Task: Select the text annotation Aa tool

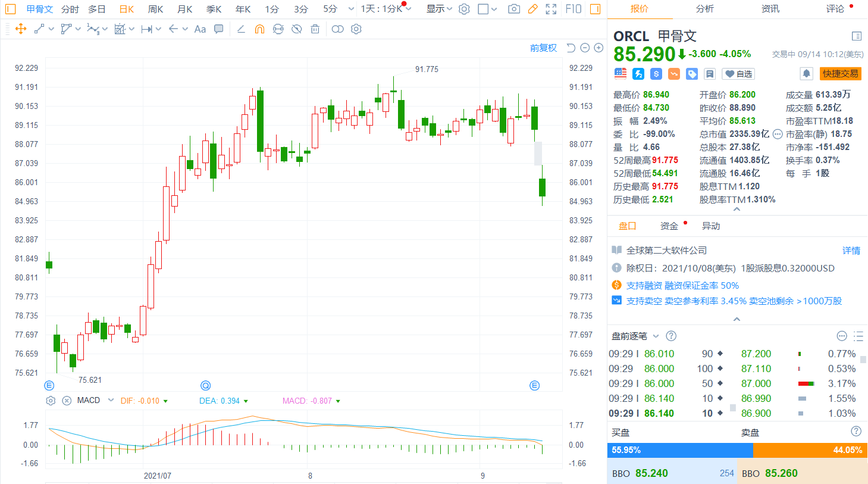Action: pos(200,29)
